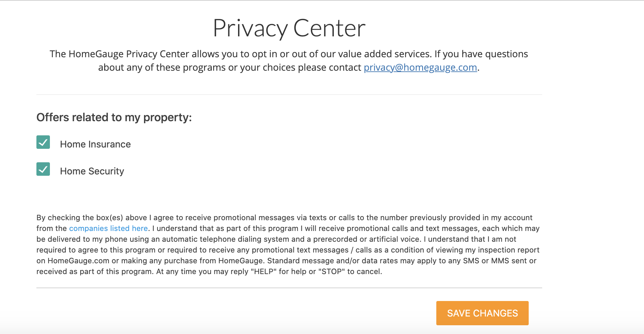The image size is (644, 334).
Task: Click the Home Insurance label text
Action: (95, 144)
